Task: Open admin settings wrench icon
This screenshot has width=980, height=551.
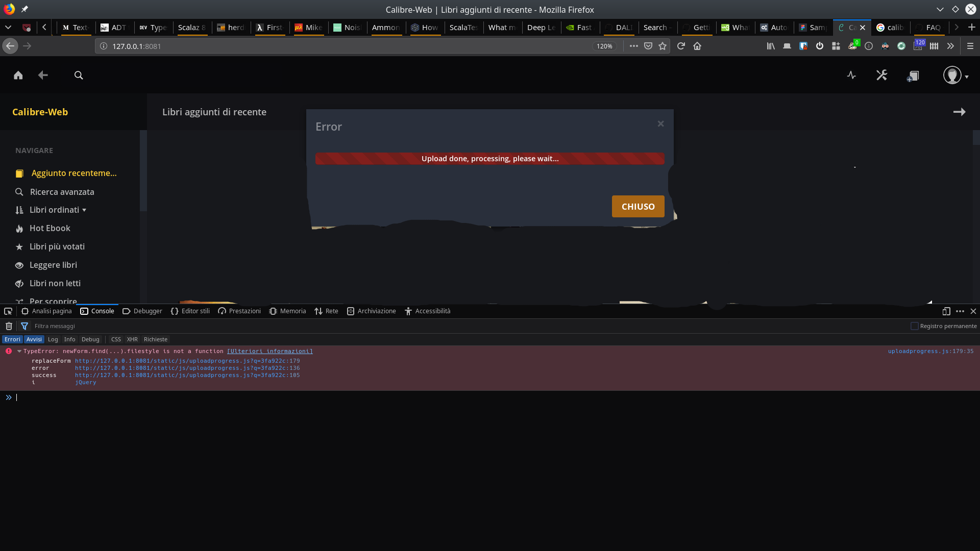Action: tap(882, 75)
